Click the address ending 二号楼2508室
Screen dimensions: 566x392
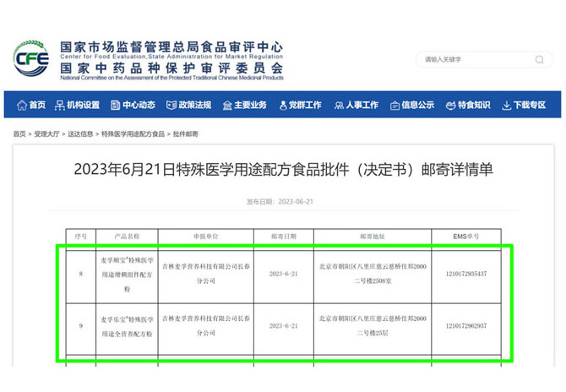point(373,274)
